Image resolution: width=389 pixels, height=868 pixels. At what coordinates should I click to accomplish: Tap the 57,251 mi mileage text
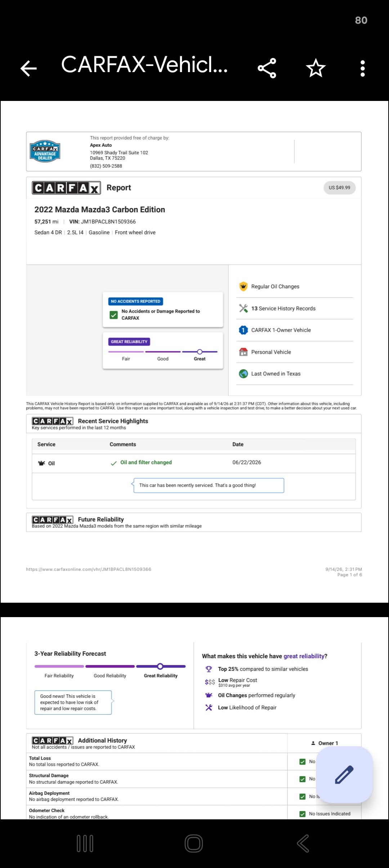pos(46,222)
